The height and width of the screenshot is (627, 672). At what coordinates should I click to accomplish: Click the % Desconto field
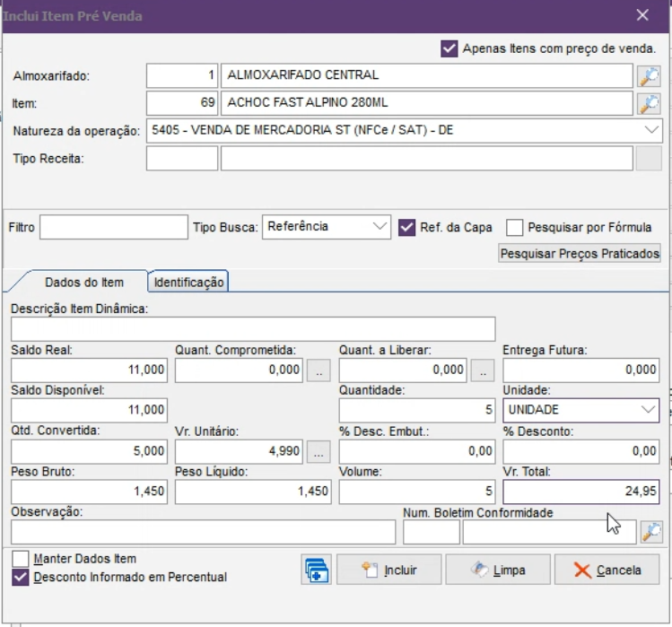[581, 452]
